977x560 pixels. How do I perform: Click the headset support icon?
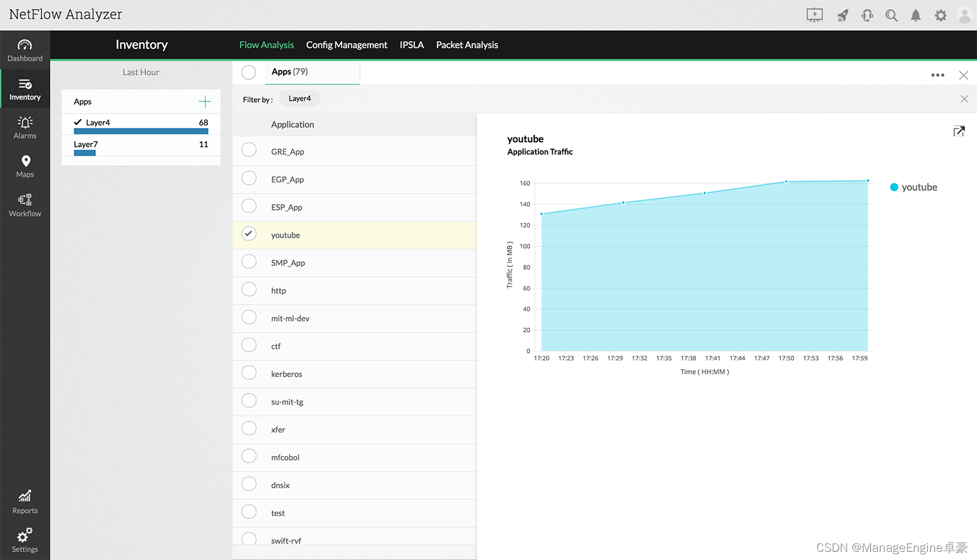(x=867, y=15)
